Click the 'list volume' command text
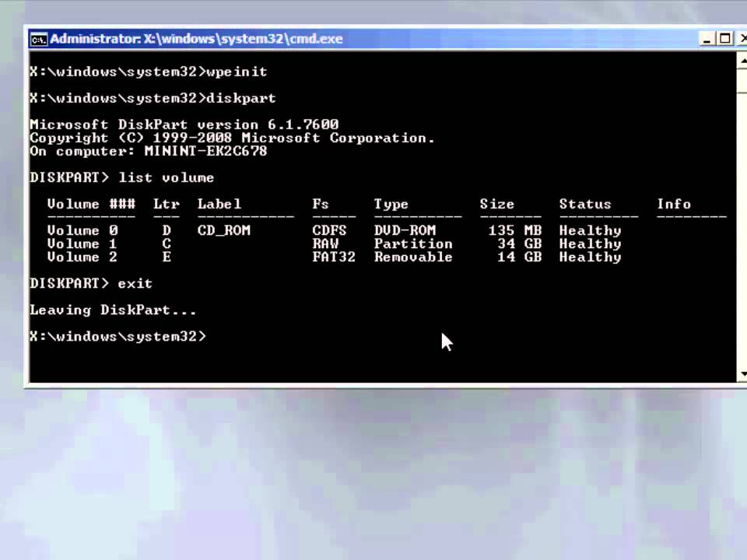 (166, 178)
